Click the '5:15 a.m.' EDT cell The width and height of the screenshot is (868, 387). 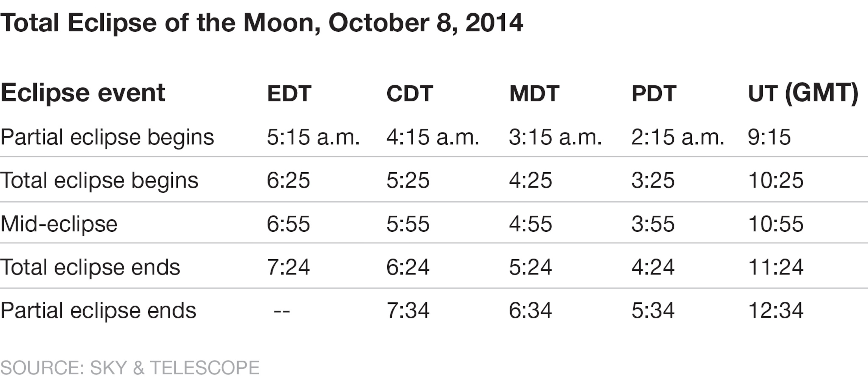[x=313, y=137]
